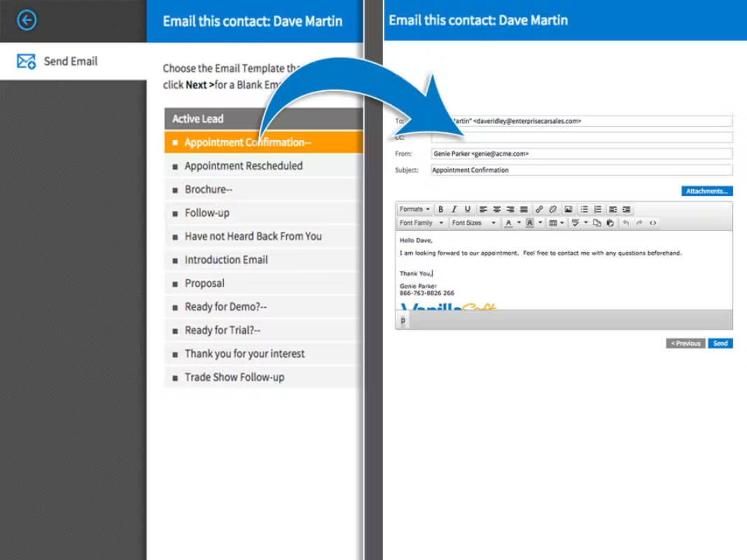Insert a link with the chain icon
747x560 pixels.
(x=539, y=209)
